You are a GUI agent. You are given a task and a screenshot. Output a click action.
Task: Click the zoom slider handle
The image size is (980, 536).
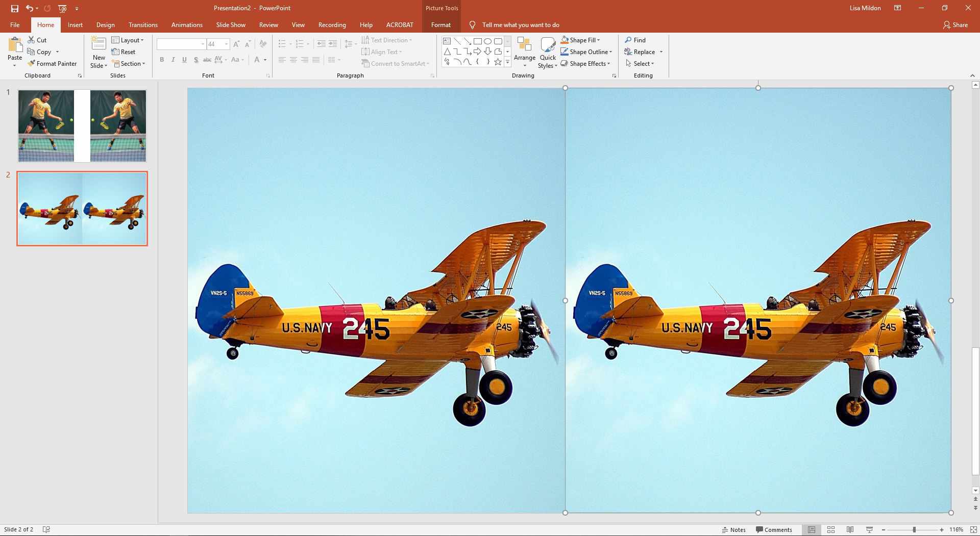point(914,530)
